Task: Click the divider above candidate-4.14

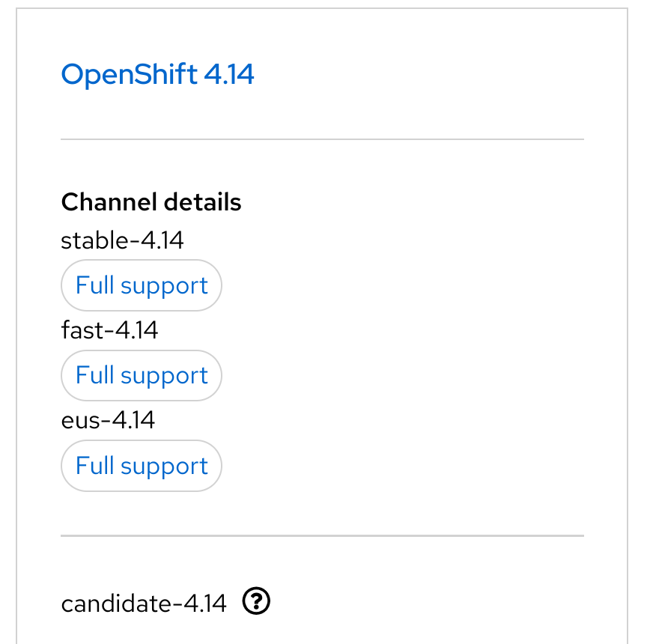Action: 322,536
